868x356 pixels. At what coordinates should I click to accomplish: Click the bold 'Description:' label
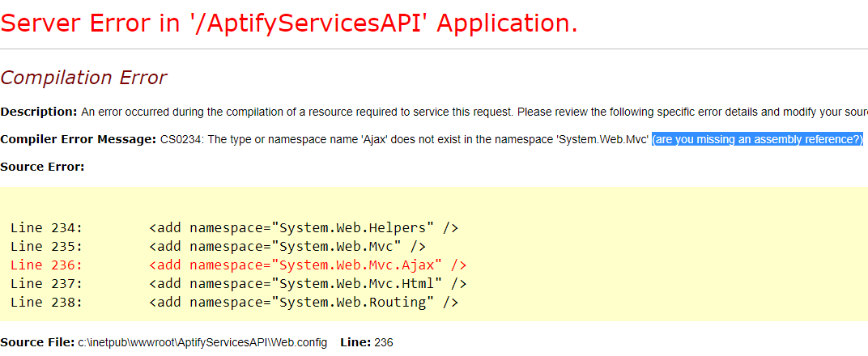click(39, 112)
